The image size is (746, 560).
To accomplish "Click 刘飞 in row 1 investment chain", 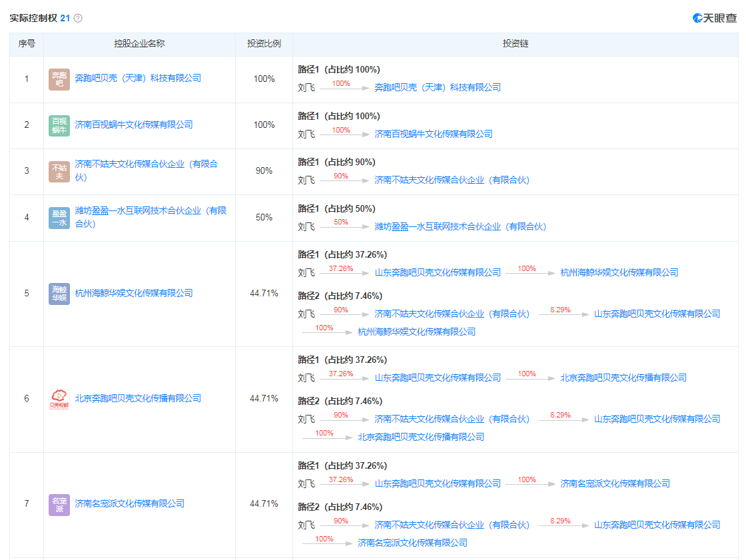I will tap(306, 87).
